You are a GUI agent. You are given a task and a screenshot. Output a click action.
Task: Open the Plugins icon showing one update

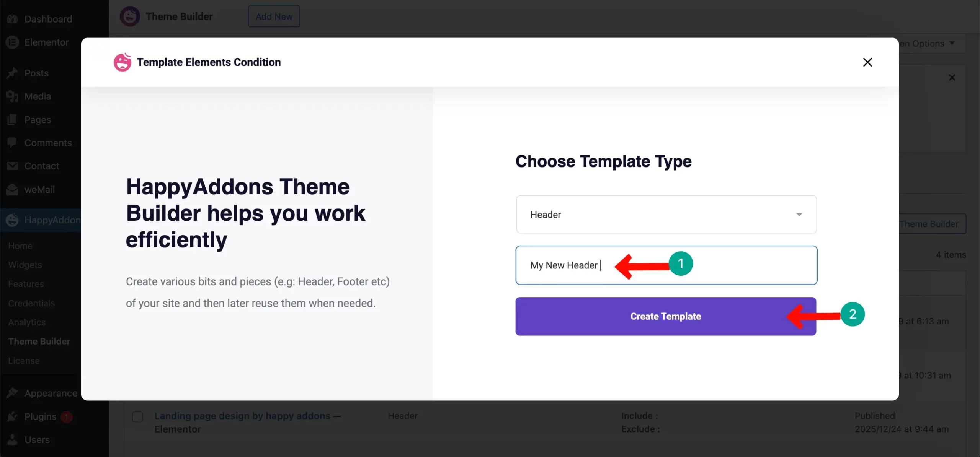tap(13, 416)
